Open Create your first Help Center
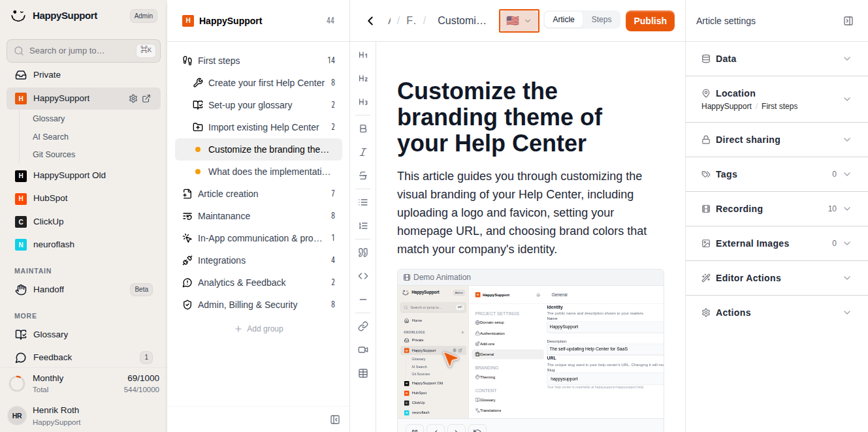The image size is (868, 432). [259, 83]
